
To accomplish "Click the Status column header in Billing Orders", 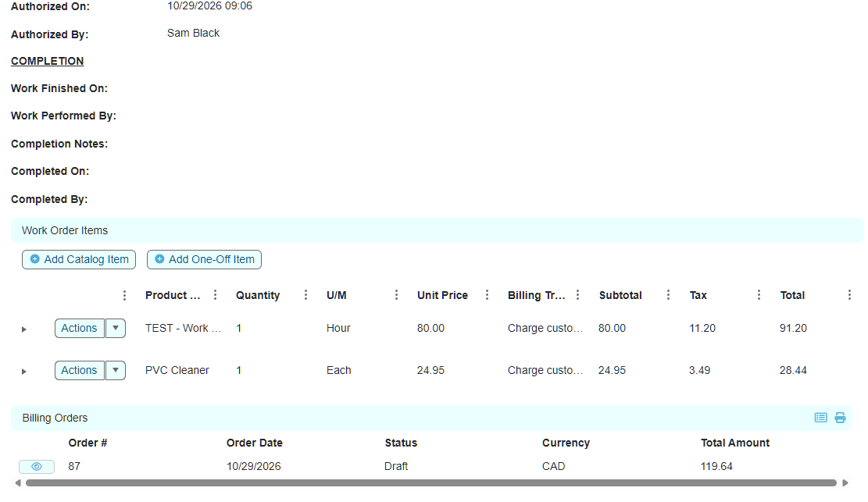I will tap(402, 443).
